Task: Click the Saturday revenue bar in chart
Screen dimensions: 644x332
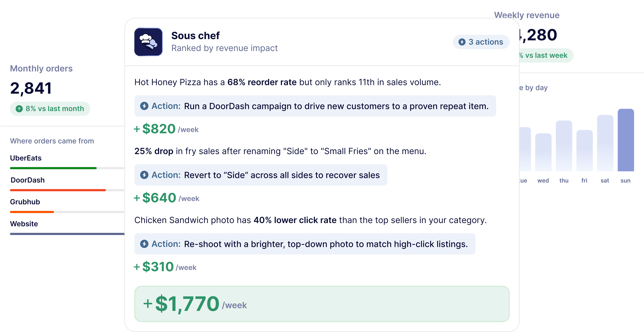Action: tap(605, 143)
